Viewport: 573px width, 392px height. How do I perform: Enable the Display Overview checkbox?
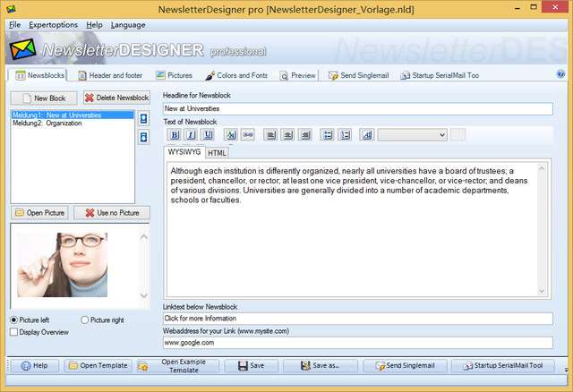coord(14,332)
